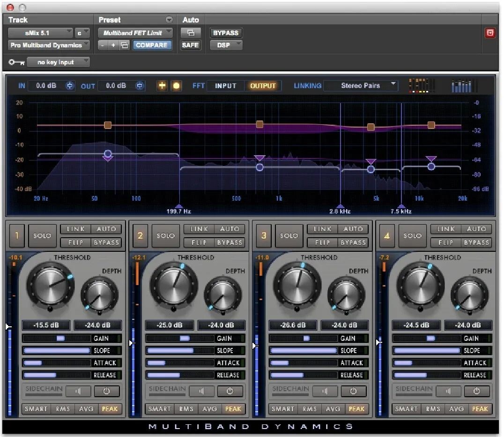This screenshot has height=437, width=504.
Task: Click the preset copy settings icon
Action: point(125,45)
